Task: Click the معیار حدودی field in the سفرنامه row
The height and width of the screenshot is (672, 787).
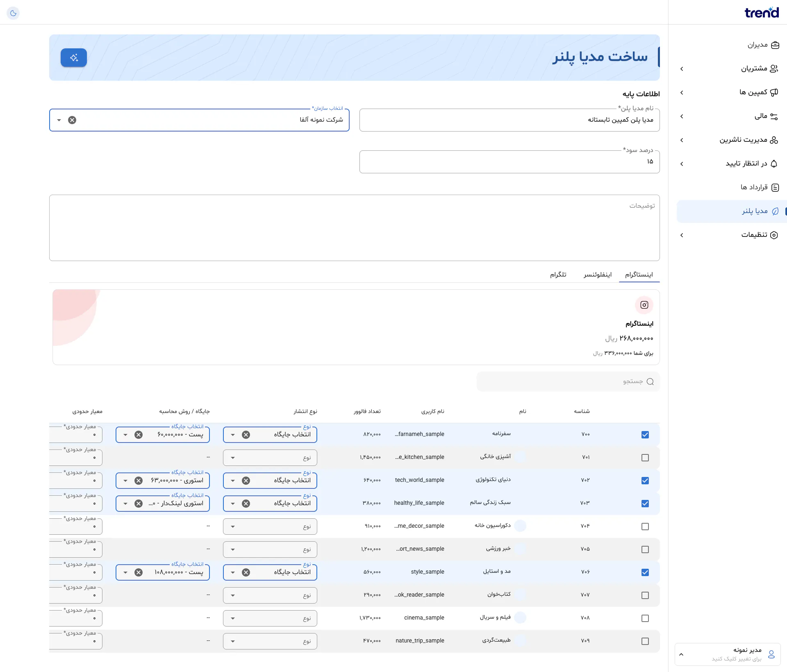Action: click(76, 435)
